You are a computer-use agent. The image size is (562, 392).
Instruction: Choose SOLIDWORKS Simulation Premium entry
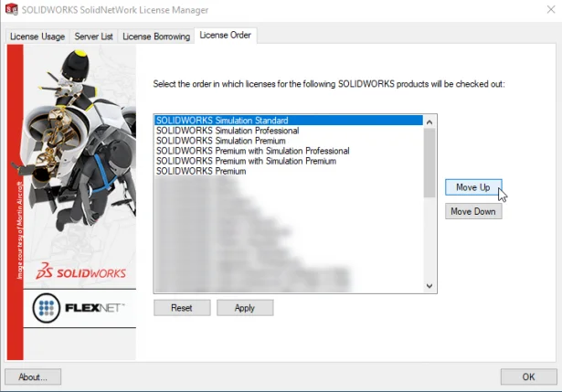click(289, 141)
